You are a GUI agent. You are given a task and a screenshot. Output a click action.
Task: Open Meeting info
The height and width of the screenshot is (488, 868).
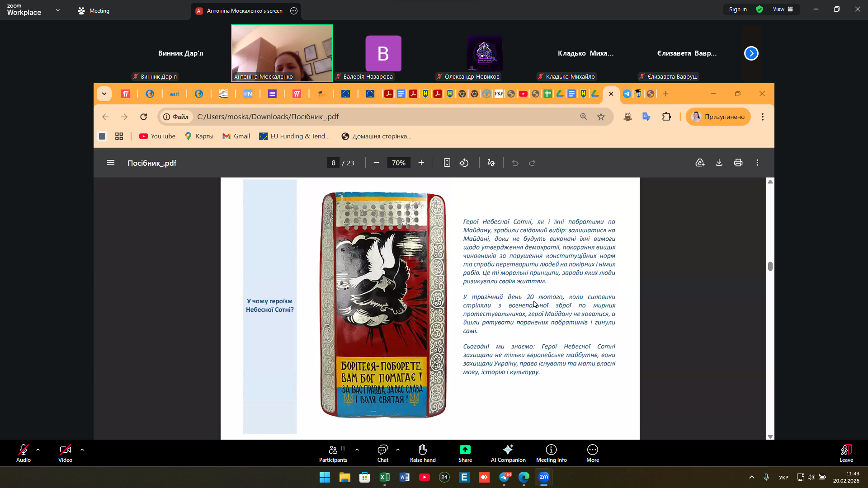551,450
